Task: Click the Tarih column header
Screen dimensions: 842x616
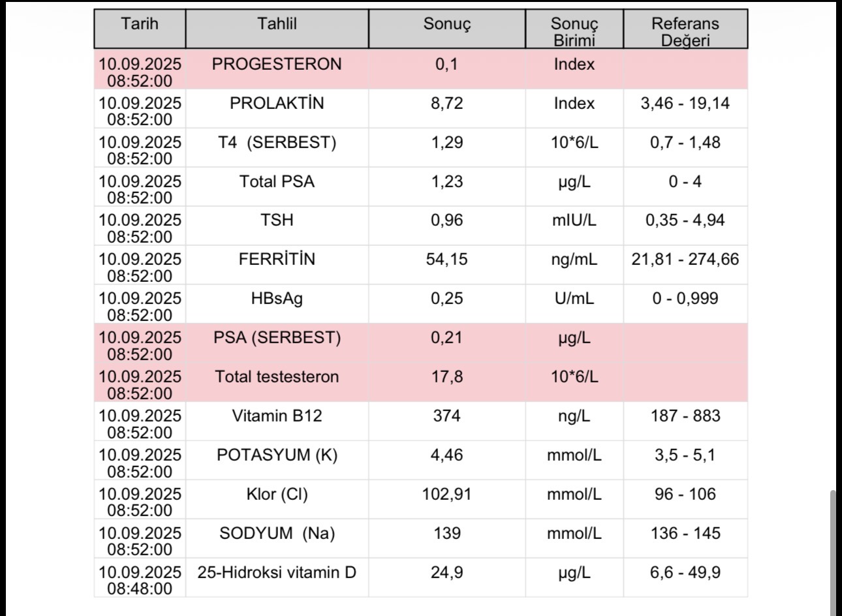Action: [140, 24]
